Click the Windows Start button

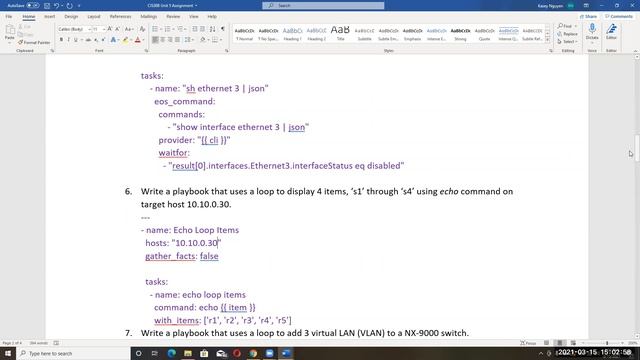tap(8, 353)
